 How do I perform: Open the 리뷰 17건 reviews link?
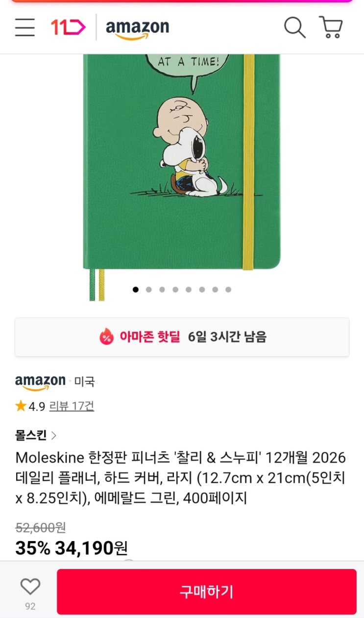tap(72, 406)
